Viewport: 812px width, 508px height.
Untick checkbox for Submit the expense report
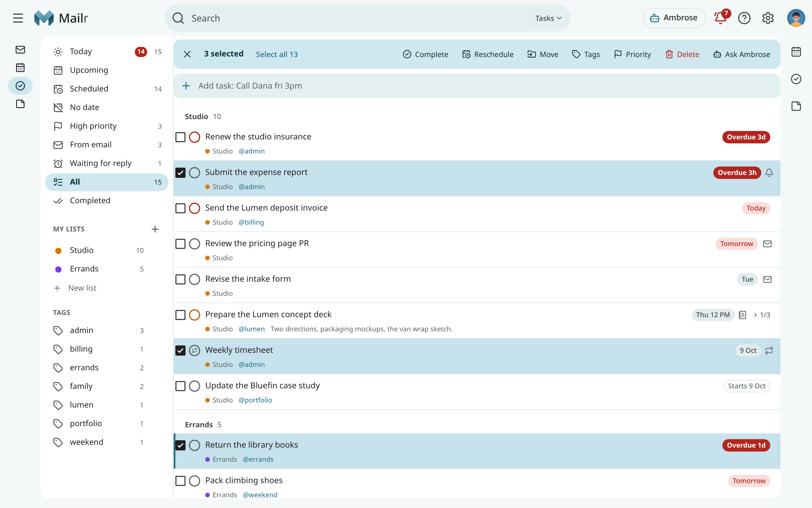[180, 173]
